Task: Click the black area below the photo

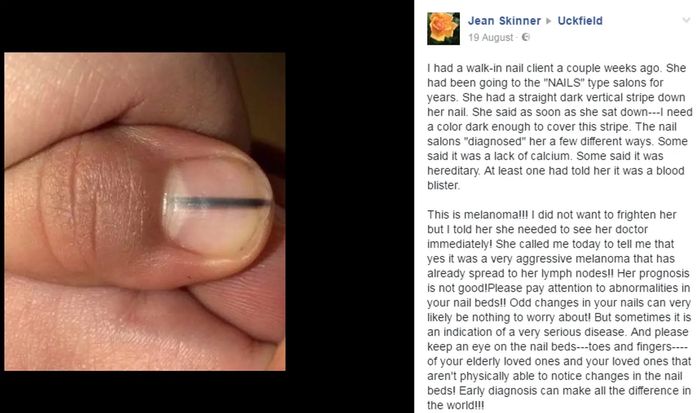Action: click(207, 392)
